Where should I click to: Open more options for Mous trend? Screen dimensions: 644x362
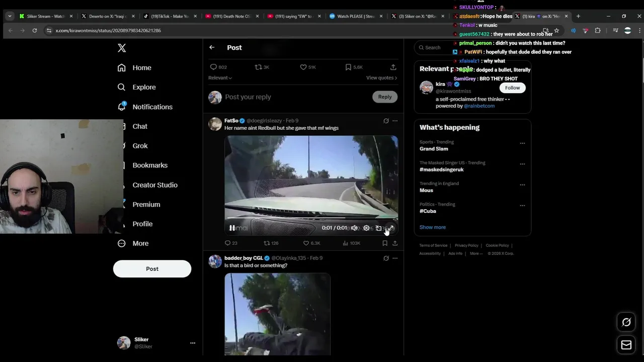point(522,185)
